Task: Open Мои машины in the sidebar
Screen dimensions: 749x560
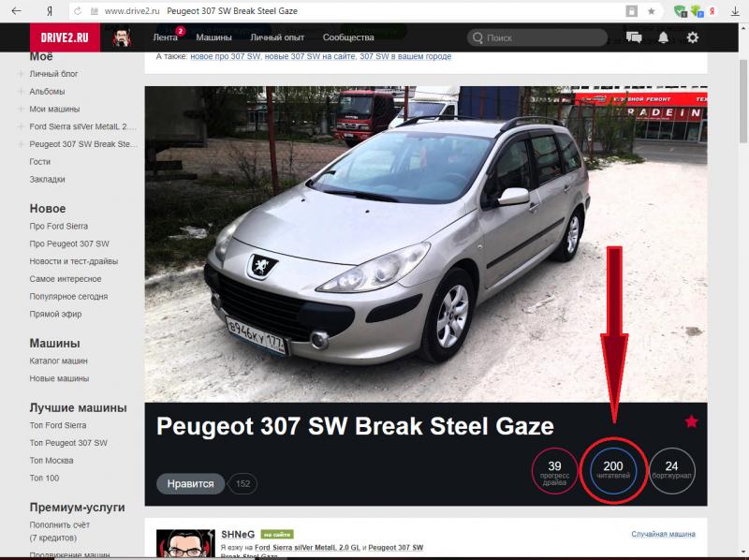Action: [x=54, y=109]
